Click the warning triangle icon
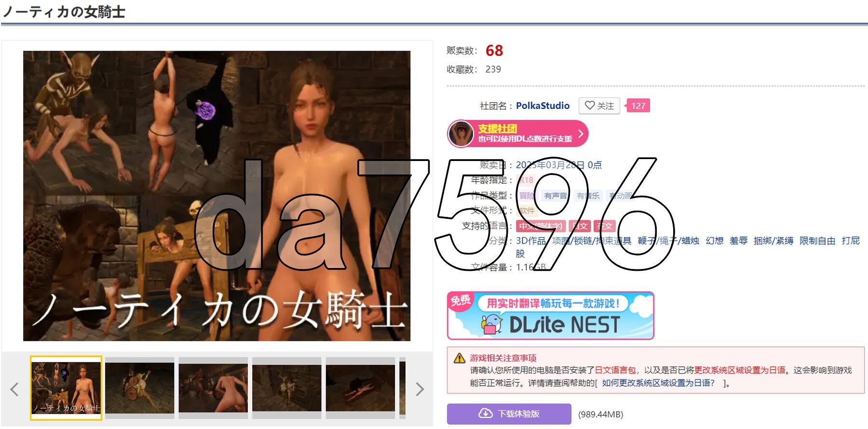868x429 pixels. 460,358
